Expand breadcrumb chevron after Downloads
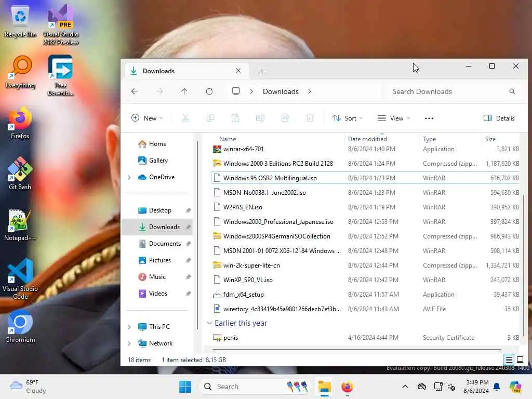Screen dimensions: 532x399 click(x=310, y=91)
